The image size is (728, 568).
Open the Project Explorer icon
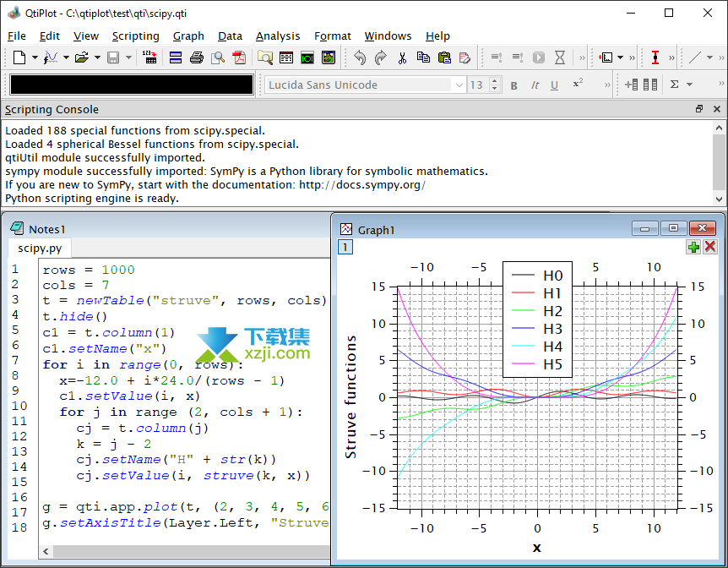tap(265, 57)
